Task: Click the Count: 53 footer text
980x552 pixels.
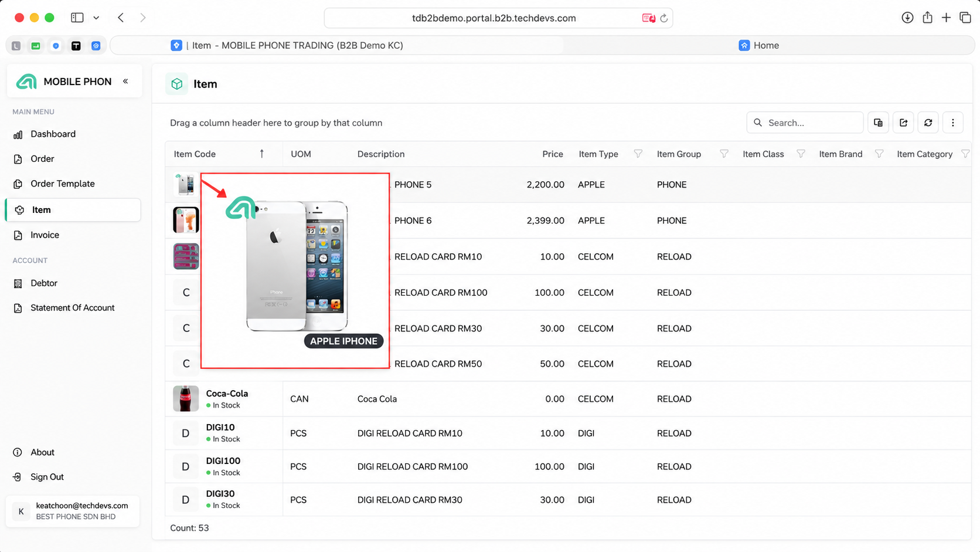Action: click(189, 528)
